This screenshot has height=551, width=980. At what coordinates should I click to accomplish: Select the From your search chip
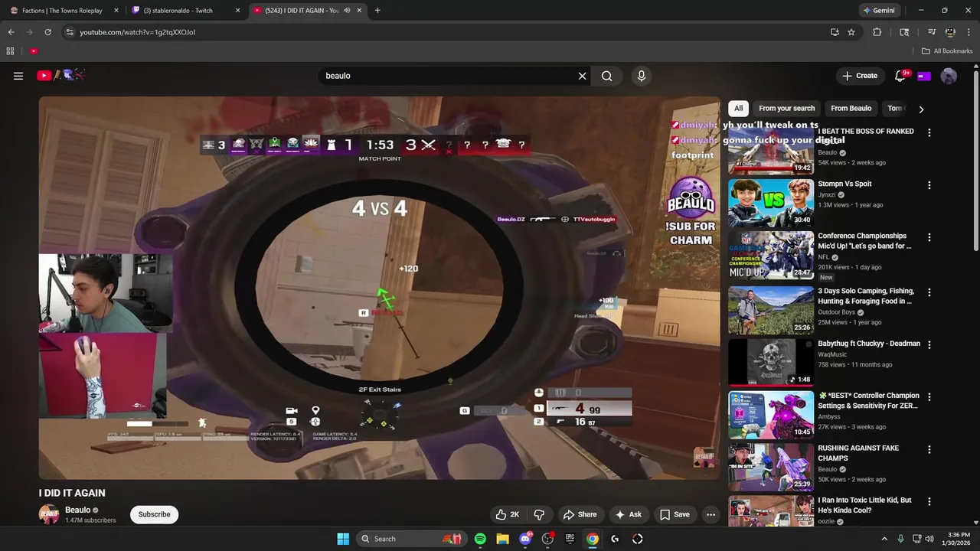(786, 109)
